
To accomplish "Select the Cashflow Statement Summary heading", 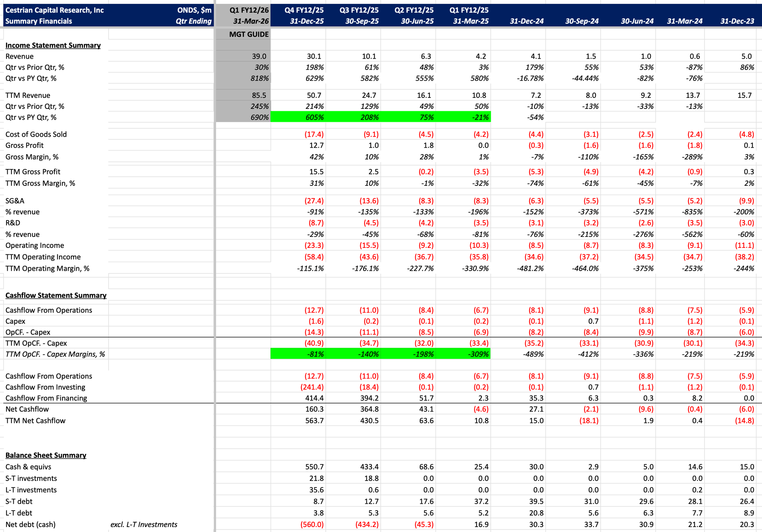I will point(56,295).
